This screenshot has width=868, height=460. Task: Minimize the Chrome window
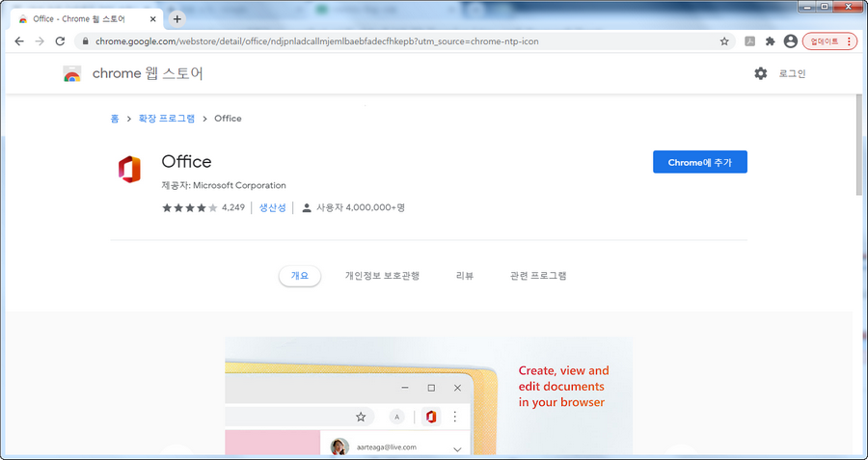(809, 7)
